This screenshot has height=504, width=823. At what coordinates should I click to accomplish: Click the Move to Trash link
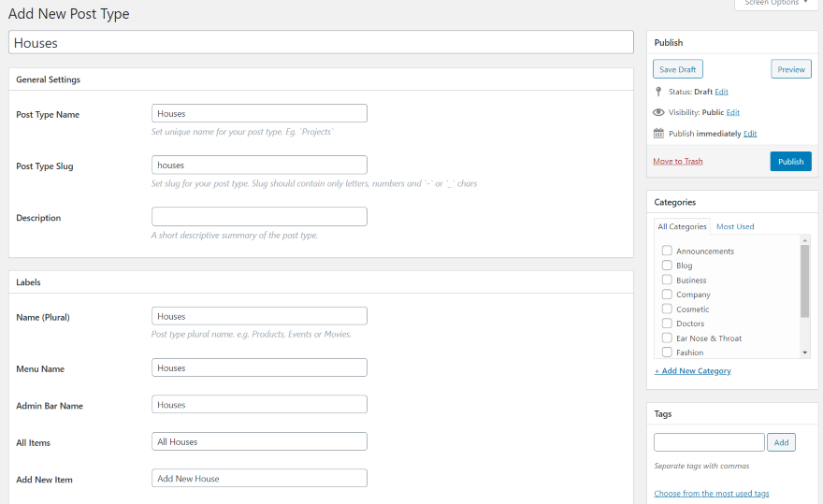[678, 161]
